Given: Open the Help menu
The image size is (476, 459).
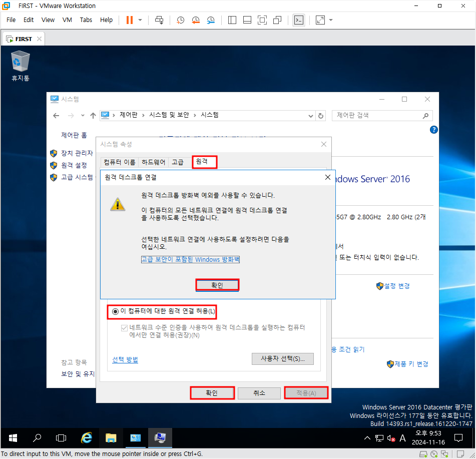Looking at the screenshot, I should (106, 20).
